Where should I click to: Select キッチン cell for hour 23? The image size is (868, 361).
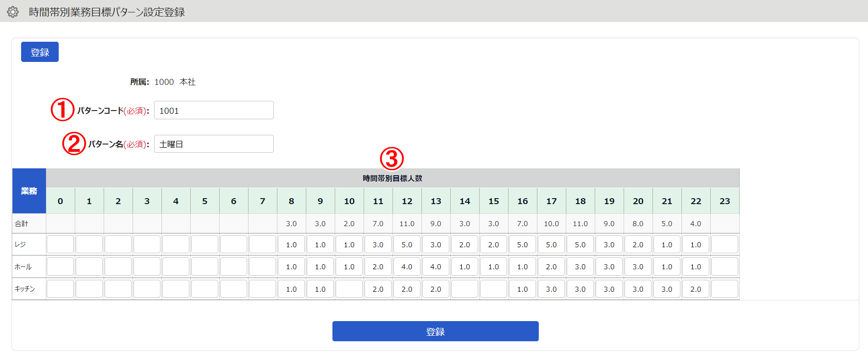(724, 289)
